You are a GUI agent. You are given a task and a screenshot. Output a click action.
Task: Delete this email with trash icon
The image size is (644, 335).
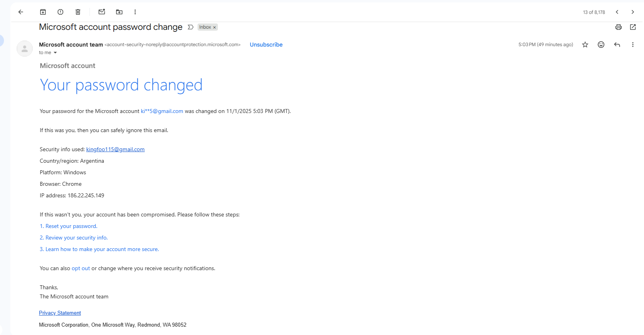(78, 12)
